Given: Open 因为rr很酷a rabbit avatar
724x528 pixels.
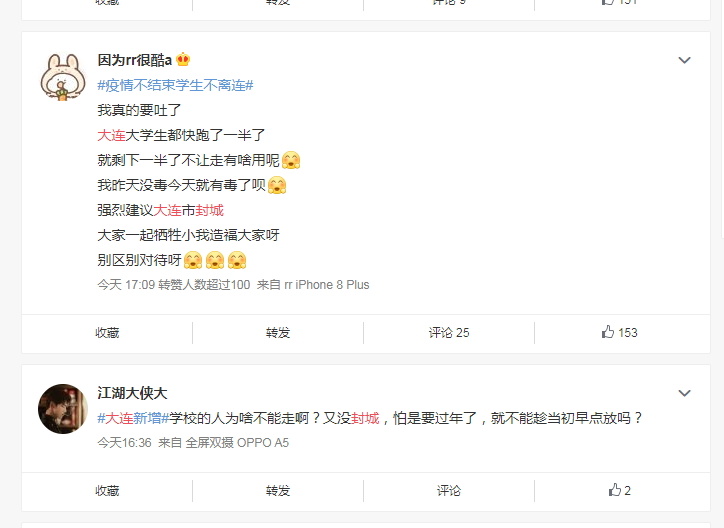Looking at the screenshot, I should [63, 77].
